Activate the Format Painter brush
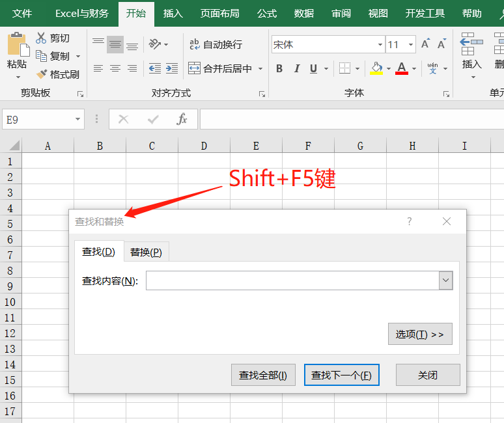Viewport: 504px width, 423px height. point(42,74)
